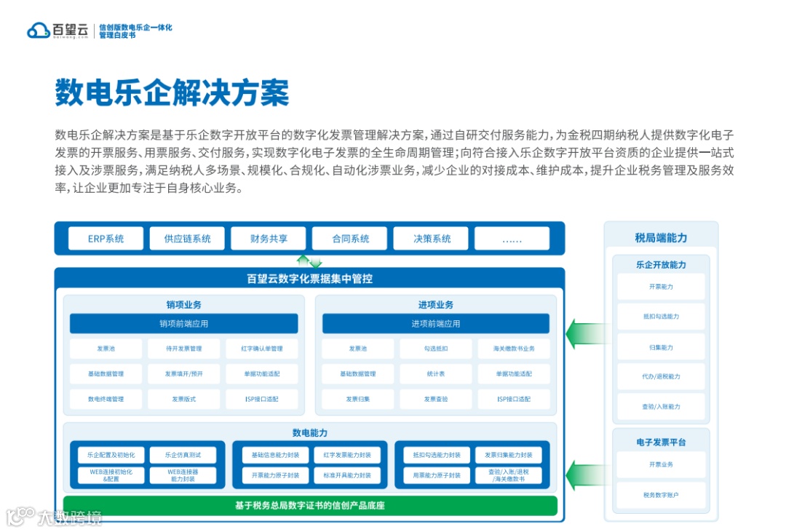Viewport: 786px width, 532px height.
Task: Click 基础数据管理 under 进项业务
Action: [358, 374]
